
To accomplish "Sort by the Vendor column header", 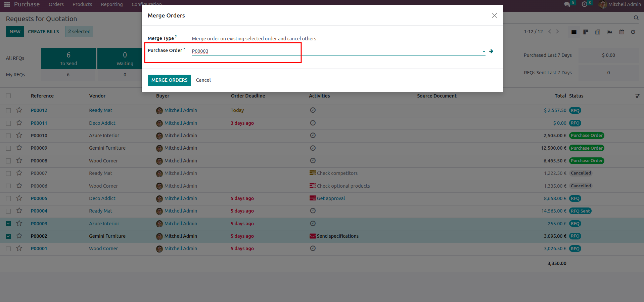I will [97, 96].
